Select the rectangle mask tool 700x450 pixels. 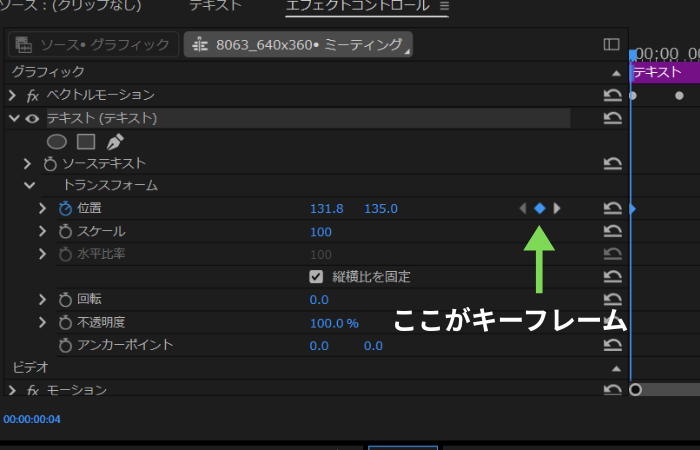(x=86, y=141)
